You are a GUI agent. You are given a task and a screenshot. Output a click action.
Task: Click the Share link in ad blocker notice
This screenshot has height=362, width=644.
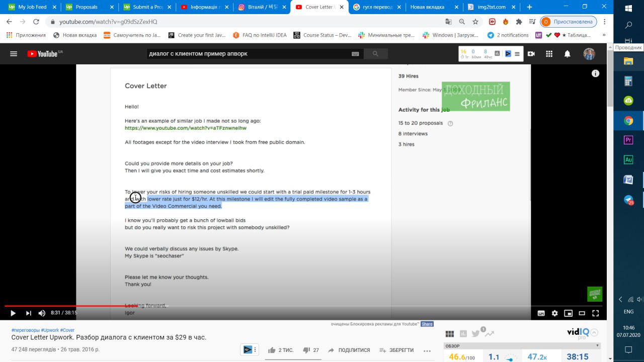click(x=427, y=324)
